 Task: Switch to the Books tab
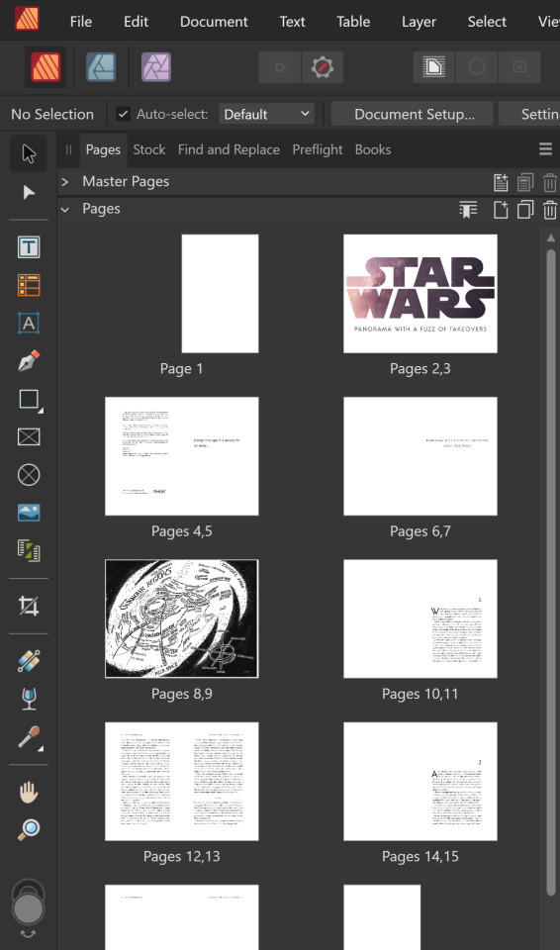click(x=373, y=149)
